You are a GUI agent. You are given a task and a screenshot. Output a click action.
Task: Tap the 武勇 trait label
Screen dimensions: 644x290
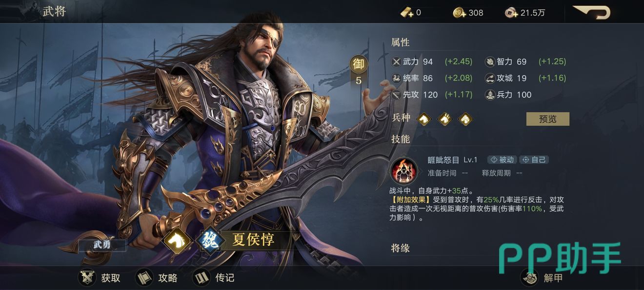tap(102, 245)
